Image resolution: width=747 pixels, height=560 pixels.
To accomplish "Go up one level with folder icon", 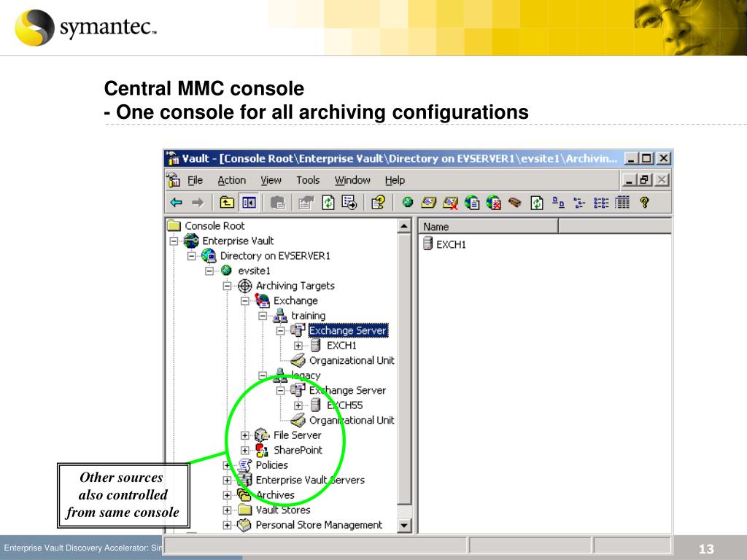I will (227, 203).
